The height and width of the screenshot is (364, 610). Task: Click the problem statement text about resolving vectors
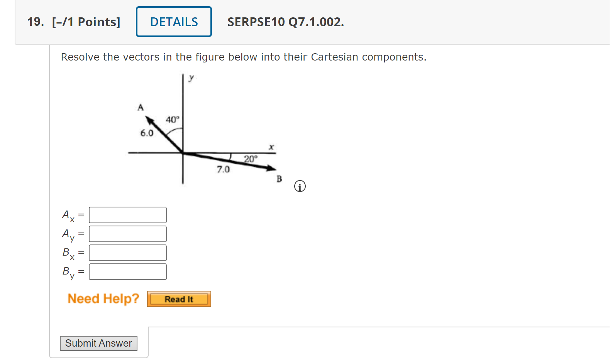click(x=243, y=57)
